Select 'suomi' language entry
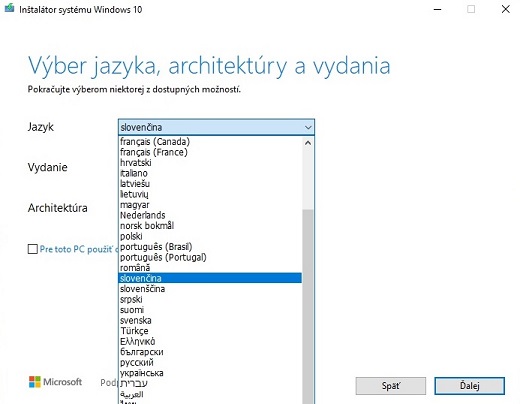 click(210, 310)
